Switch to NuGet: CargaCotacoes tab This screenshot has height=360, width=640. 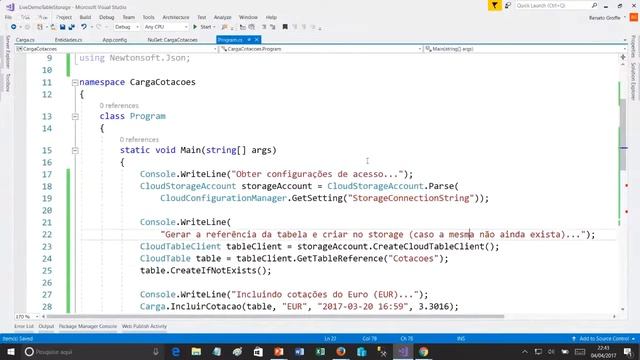point(173,40)
